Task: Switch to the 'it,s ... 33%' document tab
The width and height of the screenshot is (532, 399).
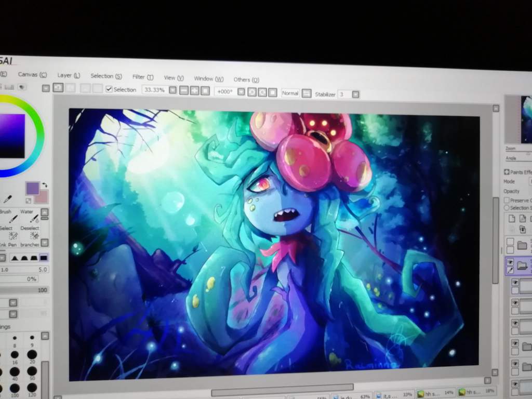Action: pos(394,394)
